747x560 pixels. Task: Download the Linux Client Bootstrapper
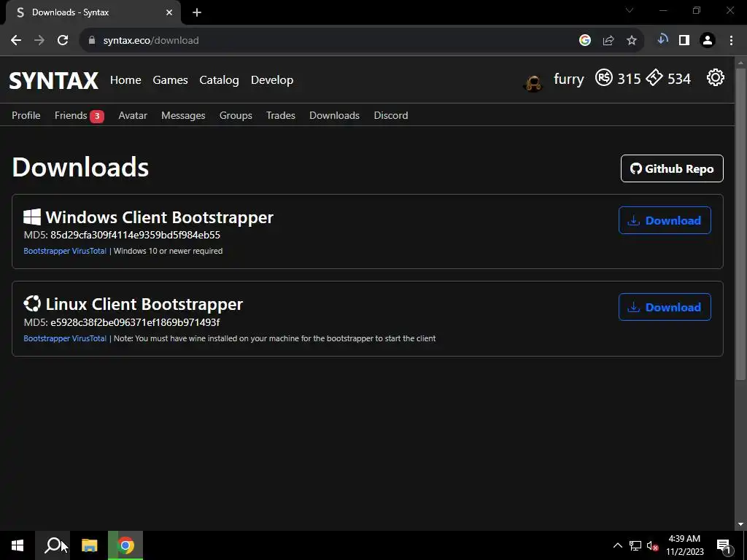point(665,307)
